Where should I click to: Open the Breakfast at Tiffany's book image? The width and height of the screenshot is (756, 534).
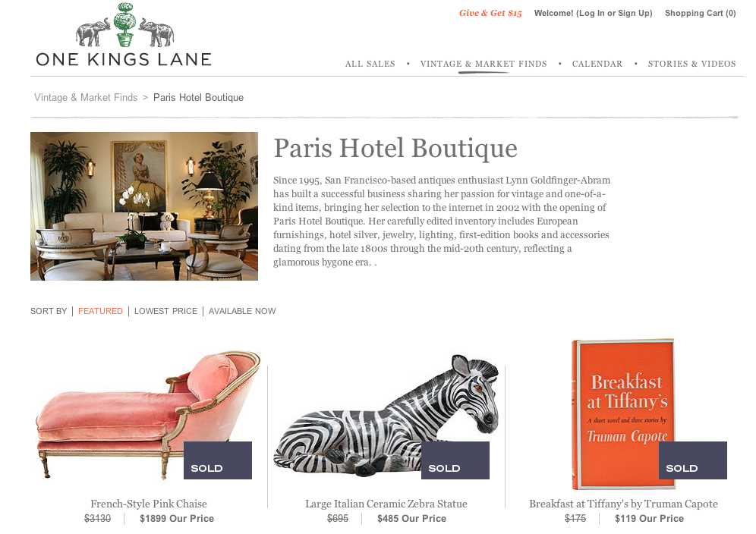coord(623,414)
